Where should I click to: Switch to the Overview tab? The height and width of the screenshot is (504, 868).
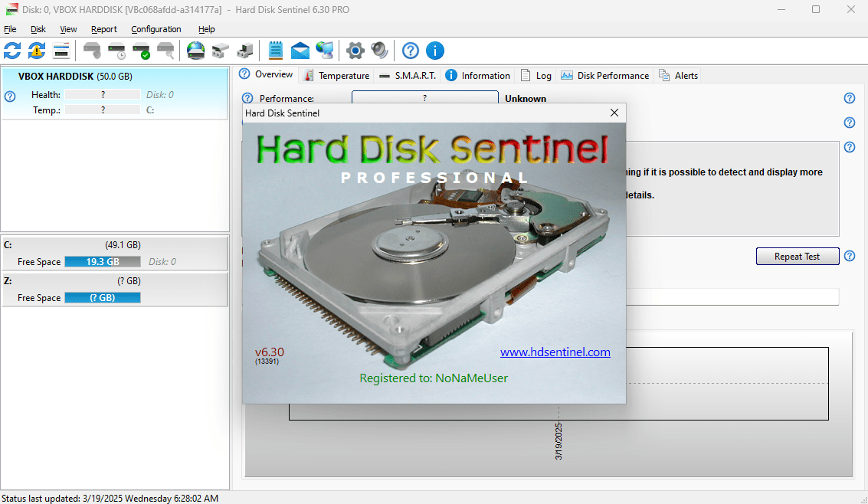click(x=267, y=74)
